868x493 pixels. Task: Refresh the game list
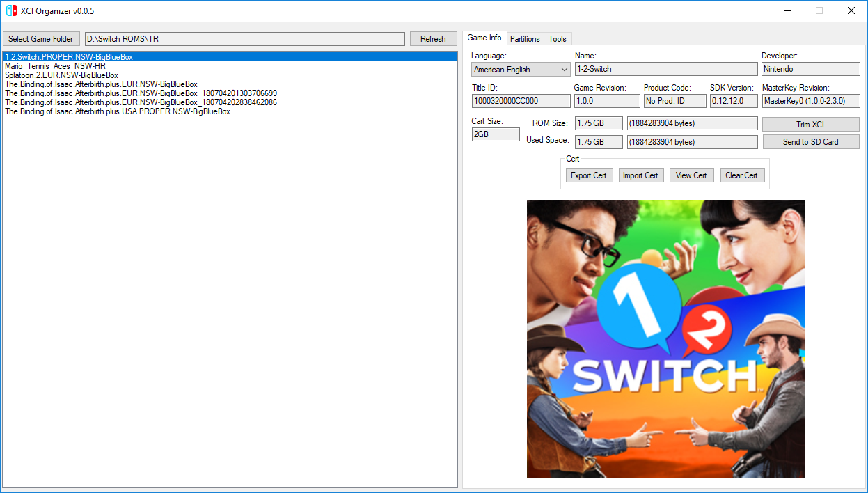(433, 39)
